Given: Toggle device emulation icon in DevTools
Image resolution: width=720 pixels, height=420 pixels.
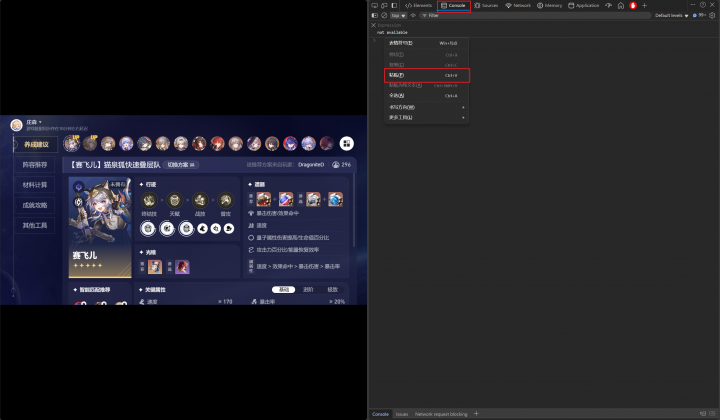Looking at the screenshot, I should (384, 6).
